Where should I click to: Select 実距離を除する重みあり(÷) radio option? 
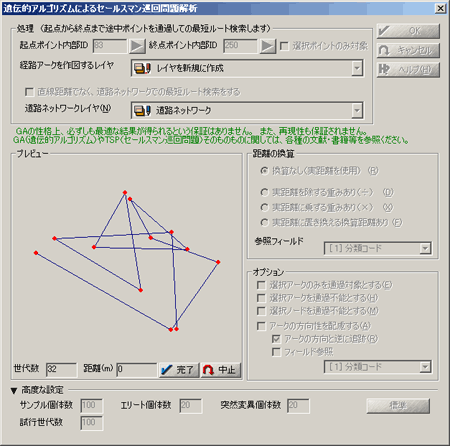coord(264,192)
